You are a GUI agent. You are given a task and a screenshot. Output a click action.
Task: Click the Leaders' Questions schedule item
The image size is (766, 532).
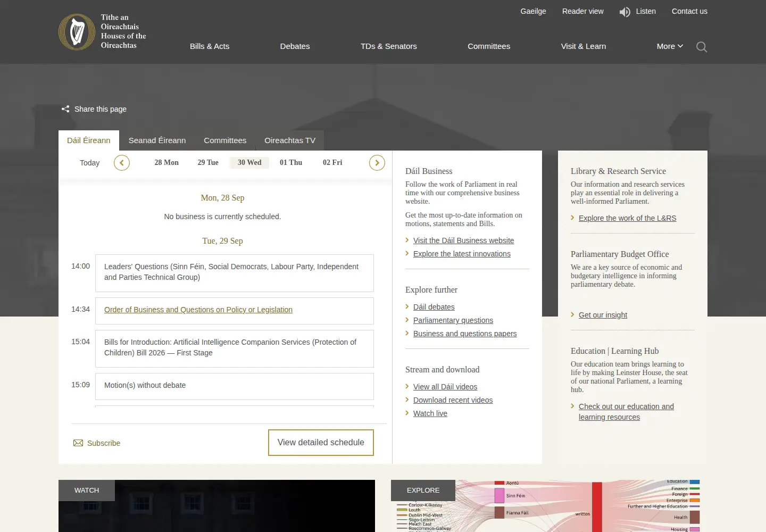point(235,273)
